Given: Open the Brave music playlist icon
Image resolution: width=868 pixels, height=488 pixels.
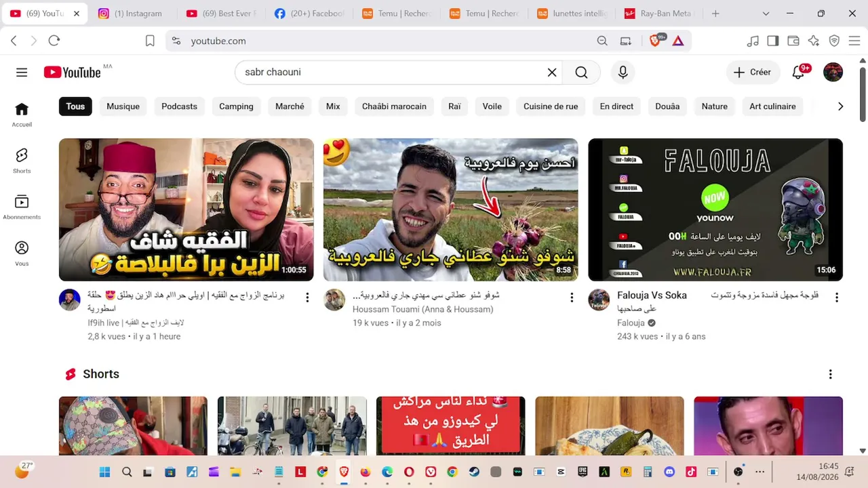Looking at the screenshot, I should 753,41.
